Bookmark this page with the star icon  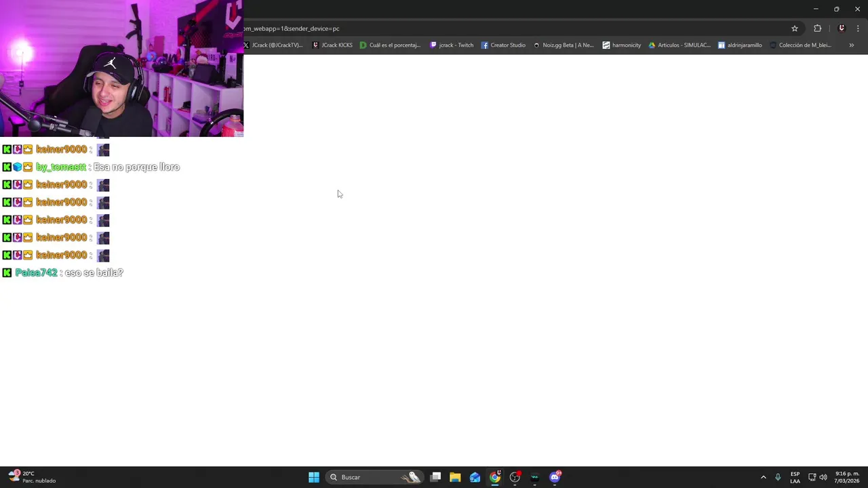pos(795,28)
